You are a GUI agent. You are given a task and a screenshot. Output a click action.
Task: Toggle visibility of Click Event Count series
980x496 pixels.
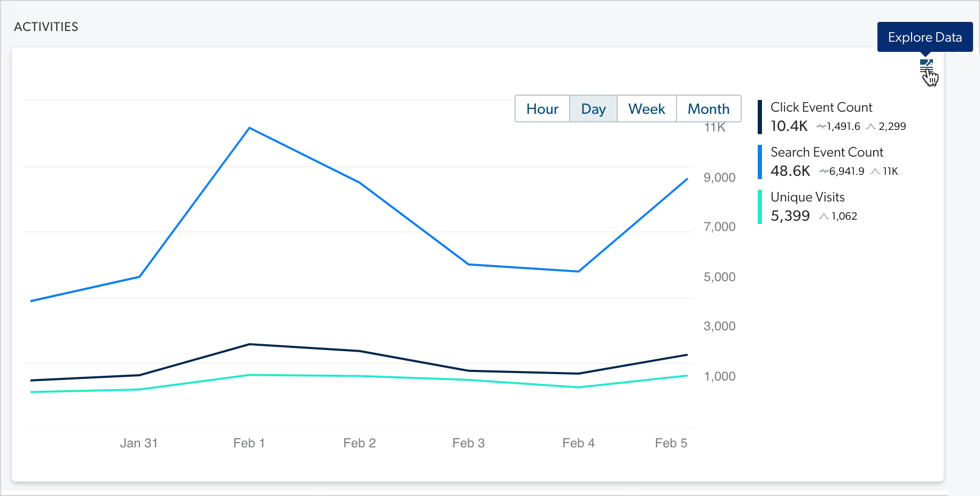click(x=821, y=107)
